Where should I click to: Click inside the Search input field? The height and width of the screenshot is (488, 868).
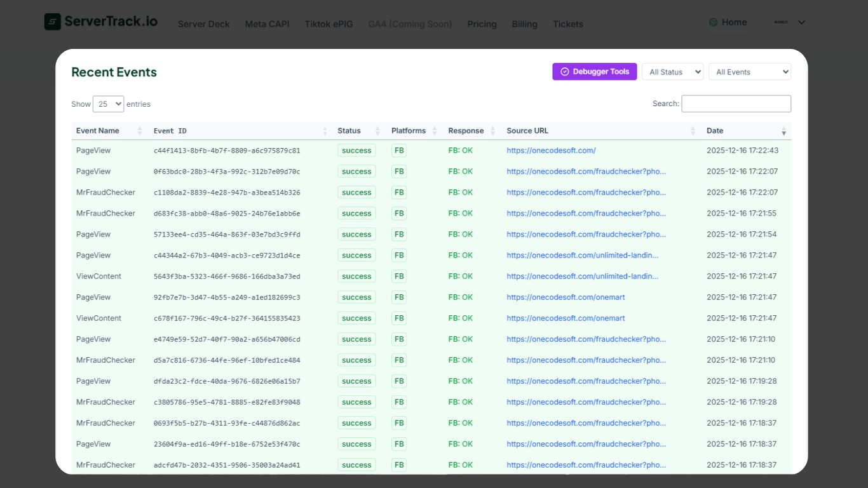tap(736, 103)
